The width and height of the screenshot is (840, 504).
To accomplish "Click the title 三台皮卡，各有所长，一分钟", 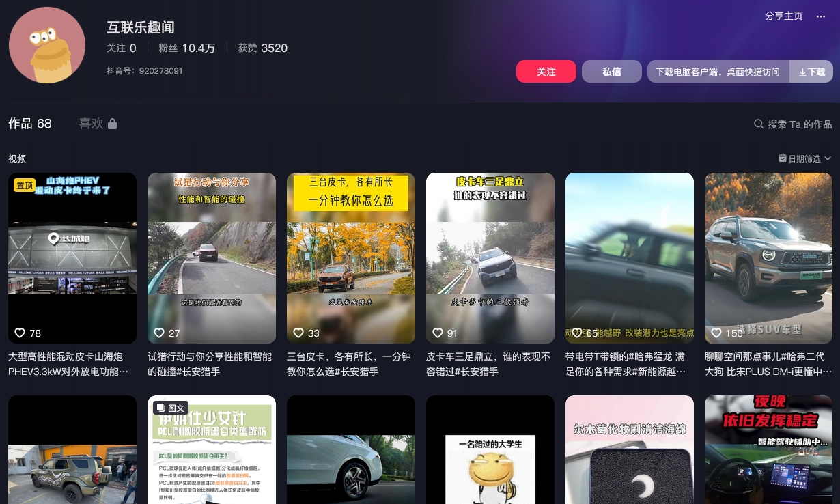I will tap(349, 364).
